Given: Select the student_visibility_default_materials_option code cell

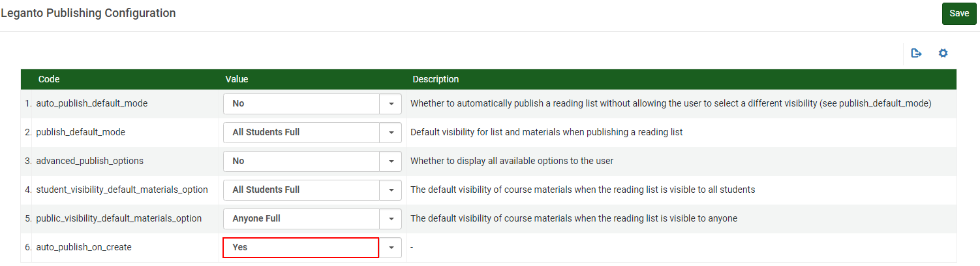Looking at the screenshot, I should 121,190.
